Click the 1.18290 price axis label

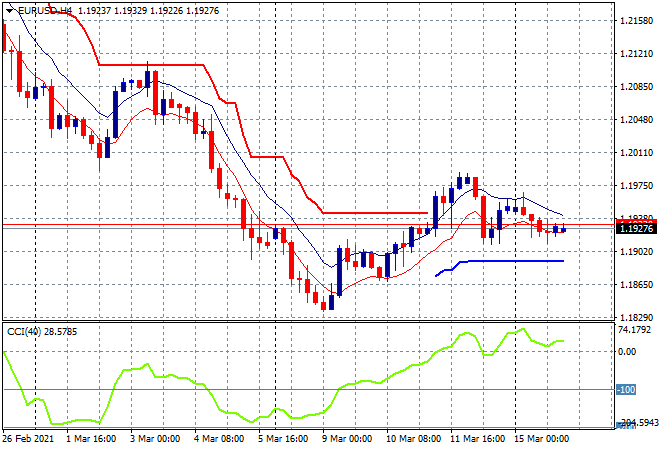[636, 318]
